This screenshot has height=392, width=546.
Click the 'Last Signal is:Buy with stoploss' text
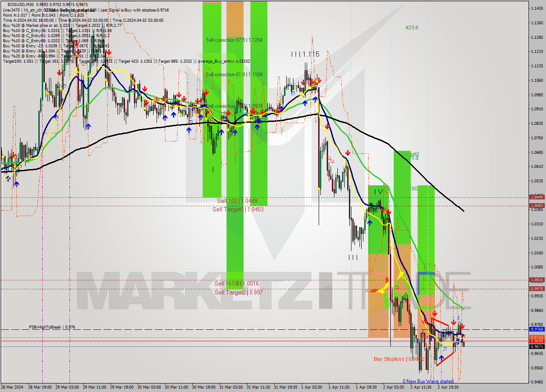coord(134,10)
